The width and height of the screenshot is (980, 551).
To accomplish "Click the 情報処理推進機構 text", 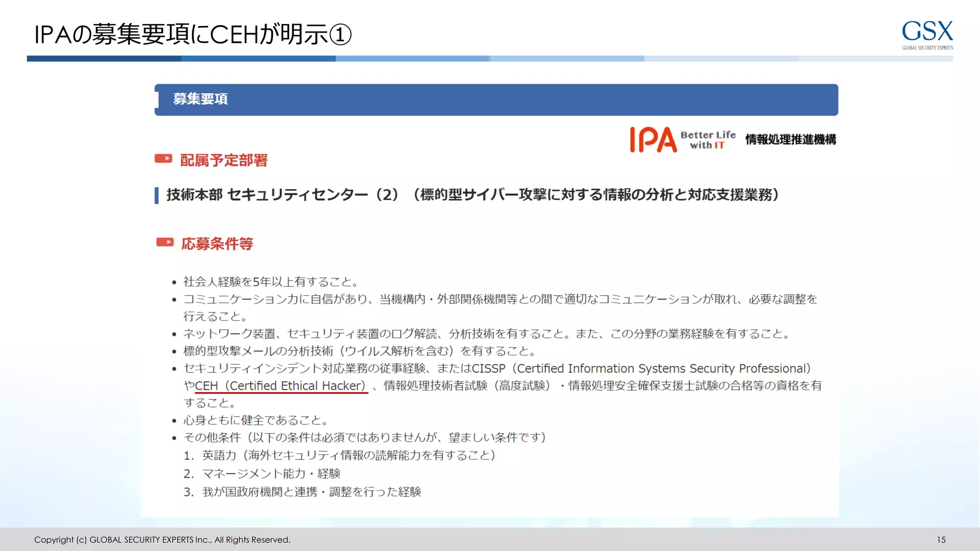I will coord(791,140).
